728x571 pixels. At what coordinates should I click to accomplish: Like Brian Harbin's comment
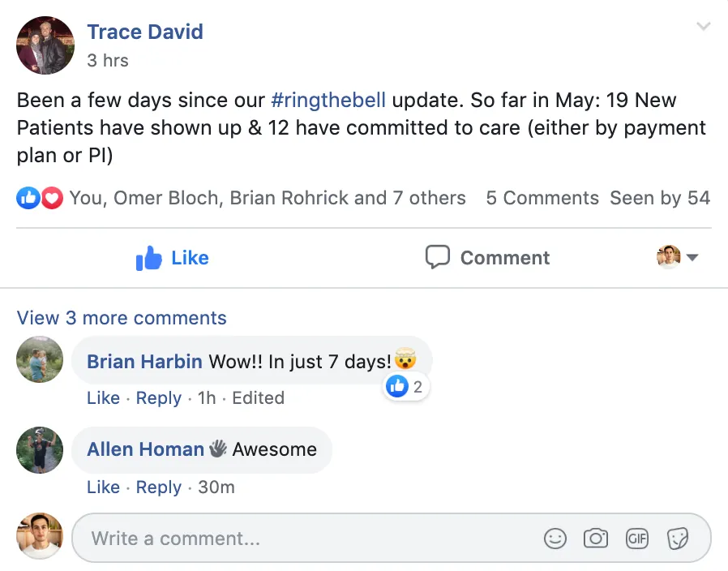pyautogui.click(x=103, y=398)
